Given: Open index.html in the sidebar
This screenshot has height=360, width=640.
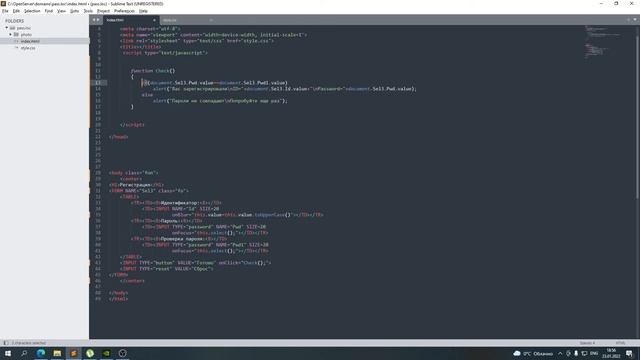Looking at the screenshot, I should (30, 41).
